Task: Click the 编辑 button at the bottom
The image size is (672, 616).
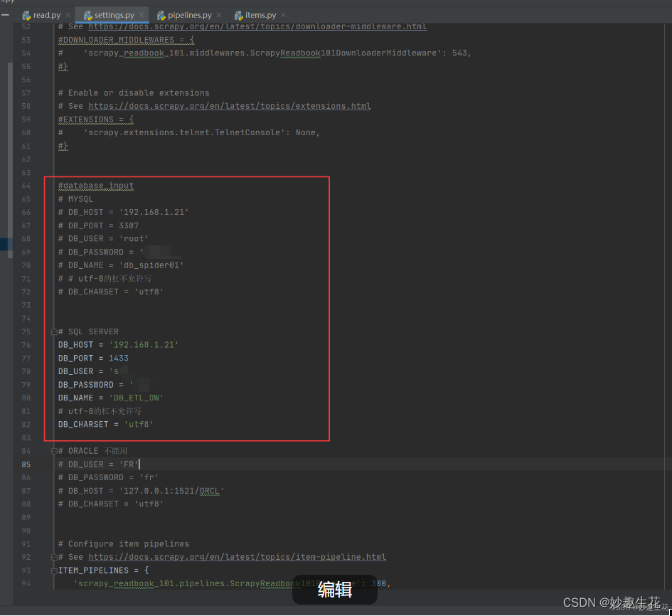Action: coord(334,590)
